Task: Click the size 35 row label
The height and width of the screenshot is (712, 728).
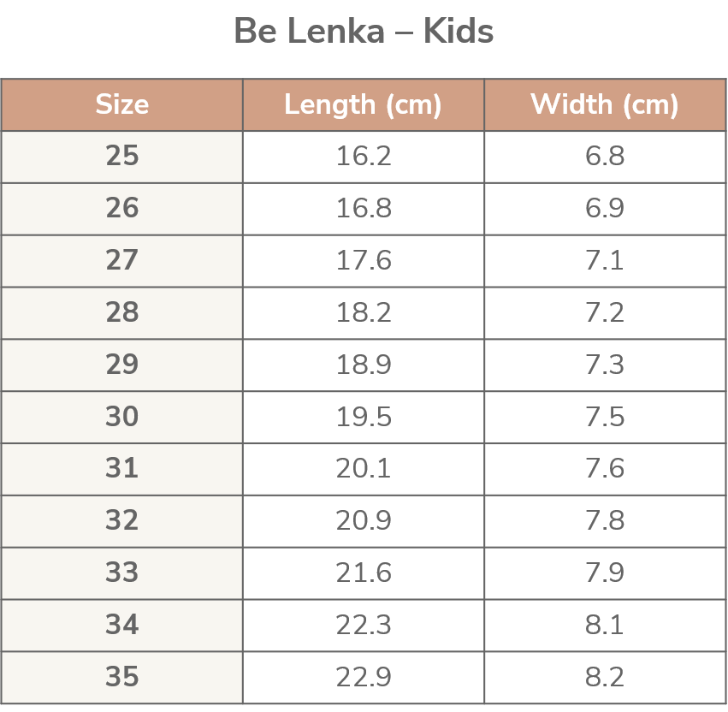Action: (x=121, y=677)
